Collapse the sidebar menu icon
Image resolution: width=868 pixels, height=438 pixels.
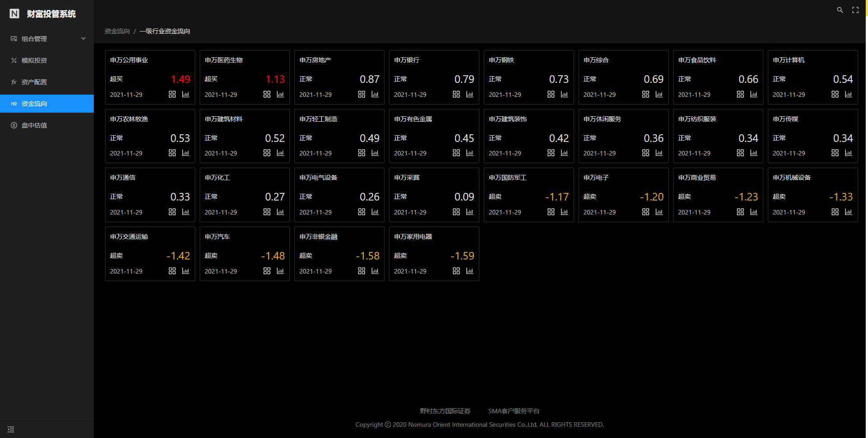(x=11, y=429)
